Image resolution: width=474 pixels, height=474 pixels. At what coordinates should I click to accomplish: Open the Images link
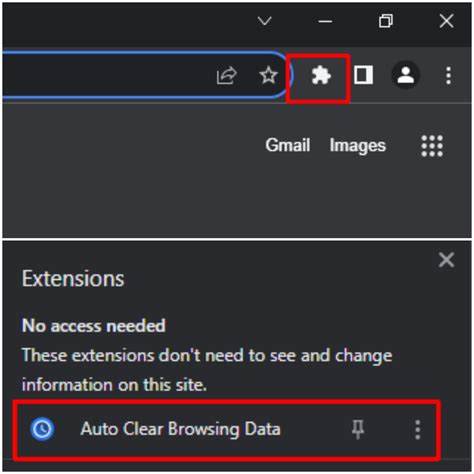pyautogui.click(x=358, y=146)
